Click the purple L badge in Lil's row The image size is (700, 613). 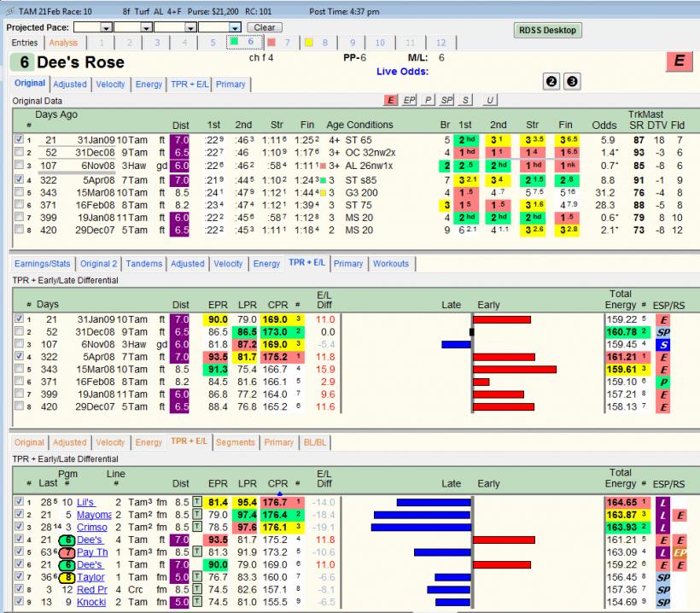point(663,503)
